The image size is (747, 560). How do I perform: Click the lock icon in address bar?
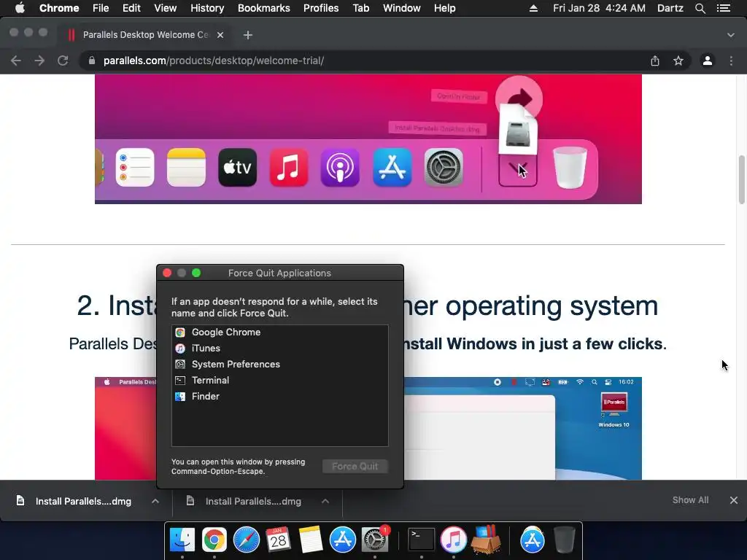pyautogui.click(x=92, y=61)
